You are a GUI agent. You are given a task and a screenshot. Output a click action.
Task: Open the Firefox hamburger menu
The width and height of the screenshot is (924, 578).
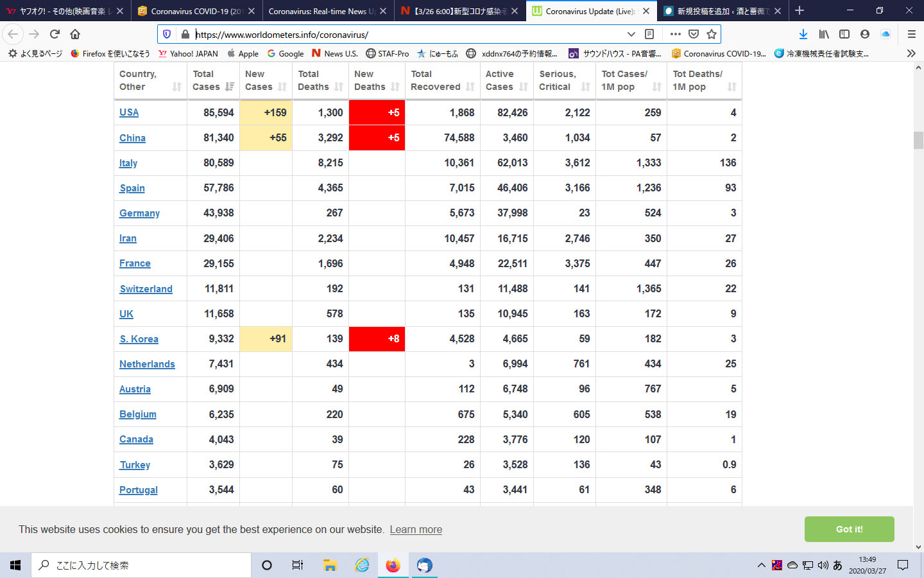(x=911, y=34)
